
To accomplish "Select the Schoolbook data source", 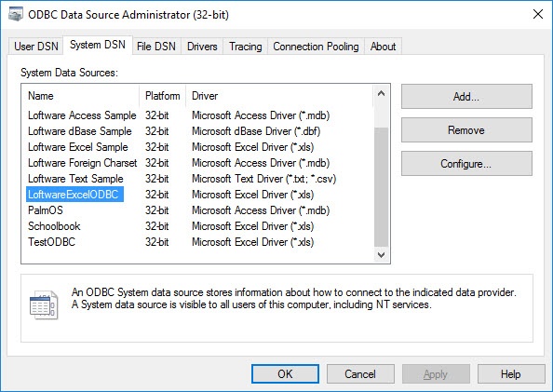I will click(54, 226).
